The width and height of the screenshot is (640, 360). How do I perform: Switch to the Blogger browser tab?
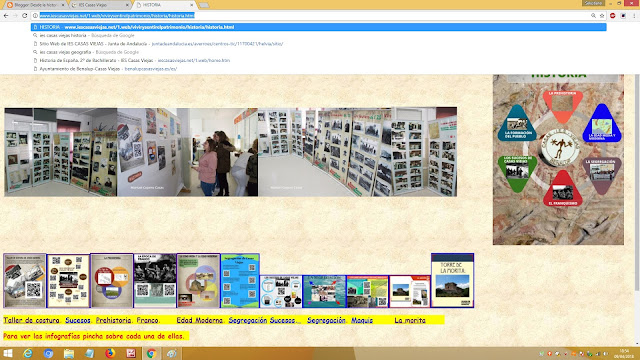click(36, 5)
